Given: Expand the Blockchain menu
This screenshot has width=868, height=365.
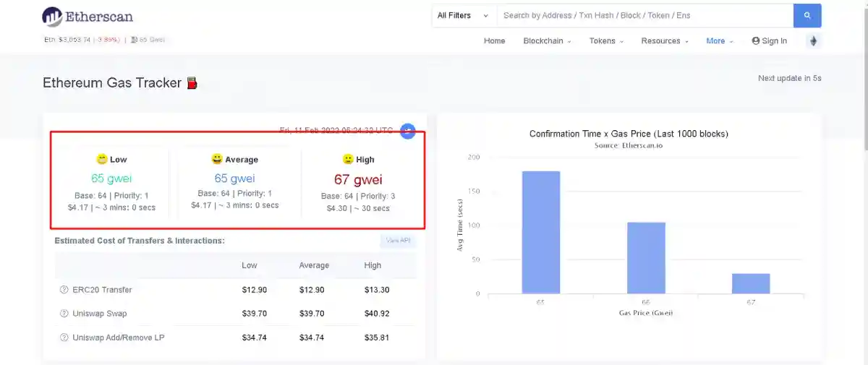Looking at the screenshot, I should pyautogui.click(x=547, y=41).
